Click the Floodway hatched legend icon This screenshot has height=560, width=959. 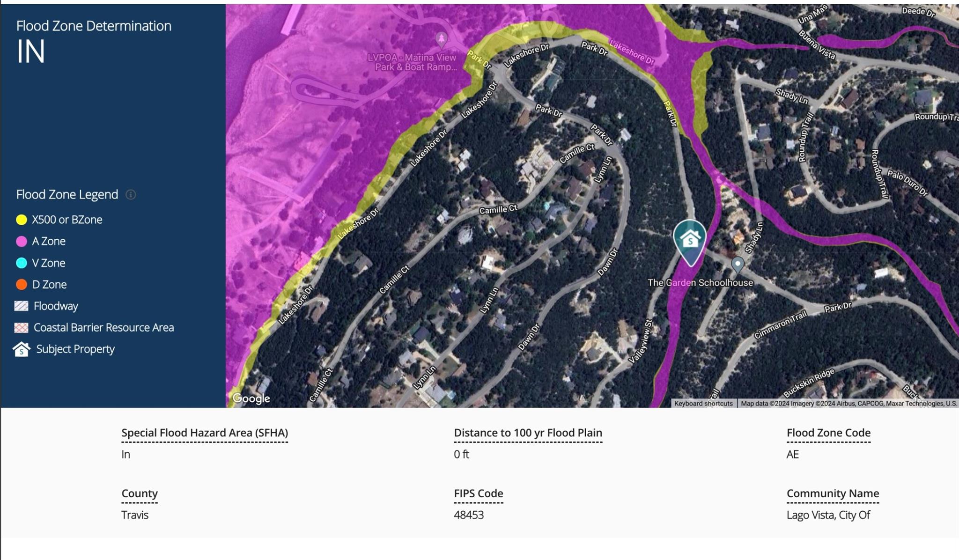click(x=21, y=306)
